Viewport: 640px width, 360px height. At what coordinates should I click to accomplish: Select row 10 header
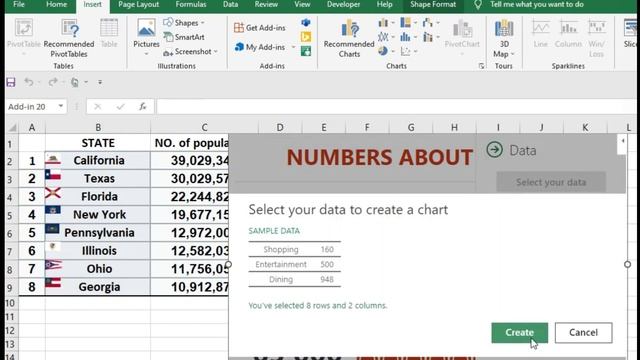10,303
